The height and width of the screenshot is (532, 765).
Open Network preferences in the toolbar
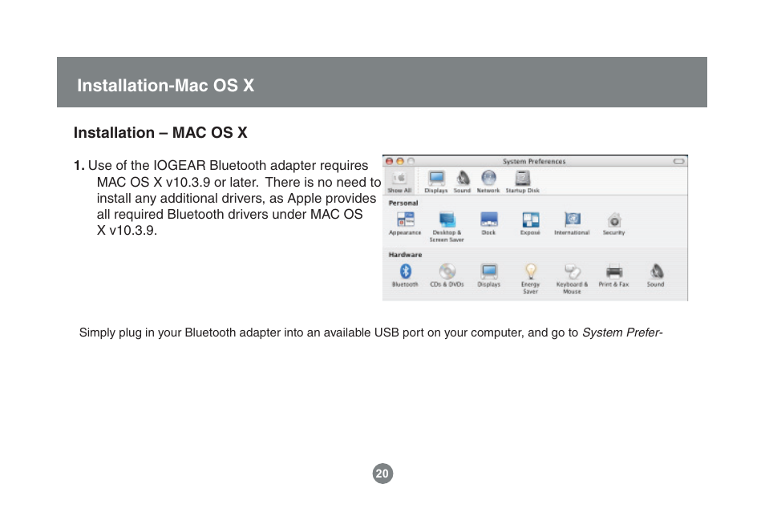point(488,182)
